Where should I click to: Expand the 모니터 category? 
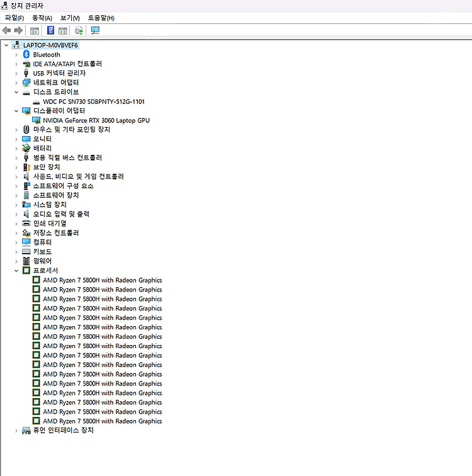tap(16, 139)
